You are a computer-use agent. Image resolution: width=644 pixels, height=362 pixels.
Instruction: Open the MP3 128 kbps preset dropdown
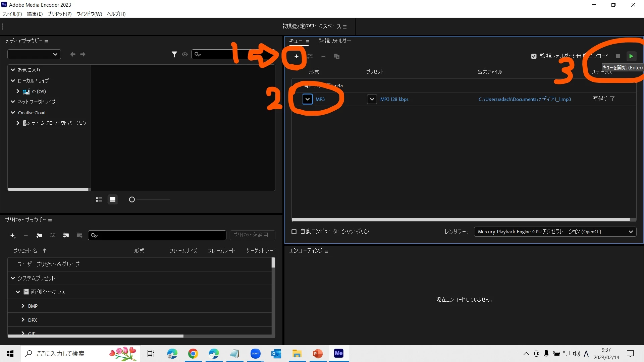pos(372,99)
